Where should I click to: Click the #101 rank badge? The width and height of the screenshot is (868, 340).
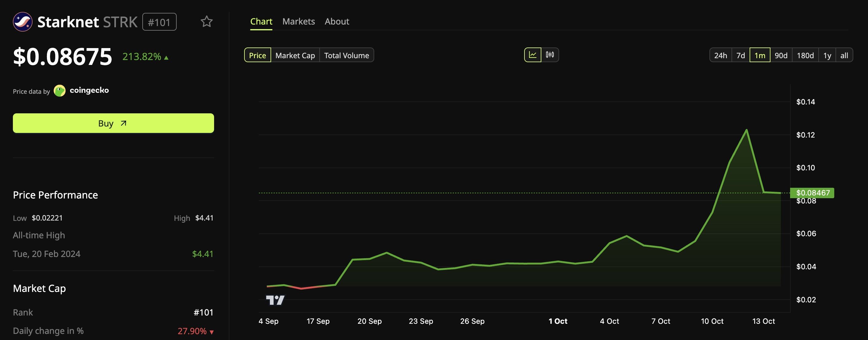tap(159, 22)
